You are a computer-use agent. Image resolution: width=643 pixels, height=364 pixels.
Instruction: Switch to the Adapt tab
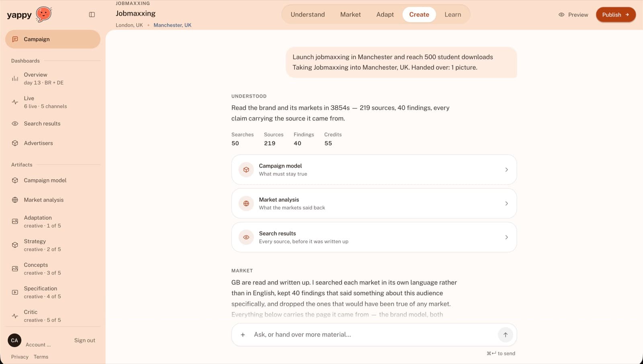[385, 14]
